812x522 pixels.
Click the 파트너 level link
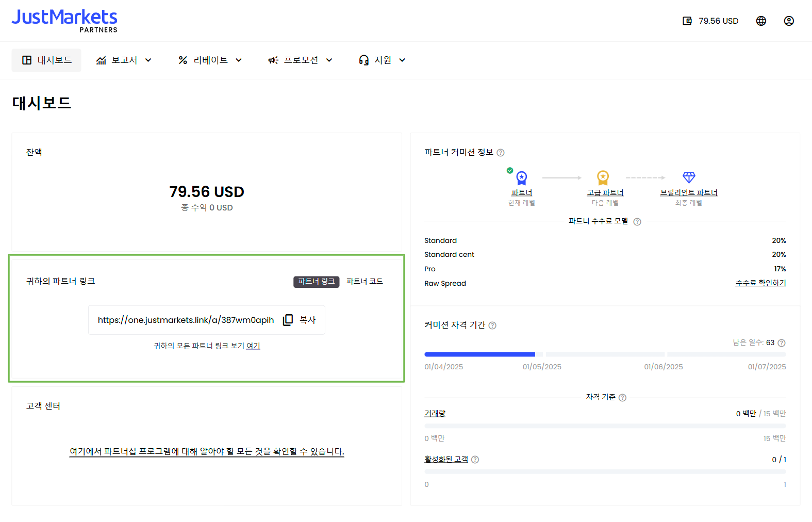[522, 193]
